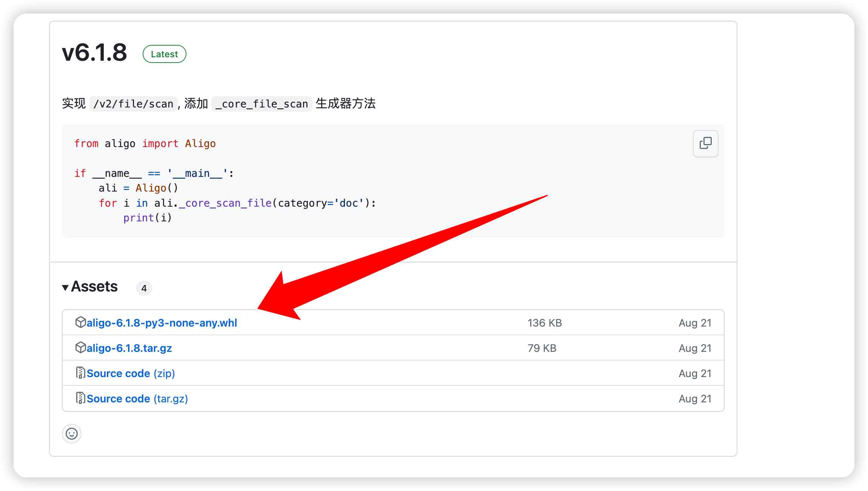Image resolution: width=868 pixels, height=491 pixels.
Task: Download Source code (zip)
Action: 131,373
